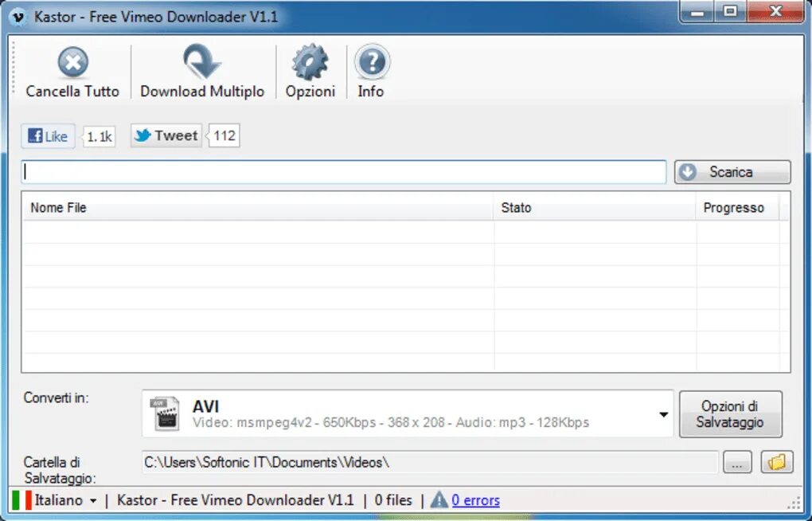Click the Scarica download button
812x521 pixels.
click(732, 172)
